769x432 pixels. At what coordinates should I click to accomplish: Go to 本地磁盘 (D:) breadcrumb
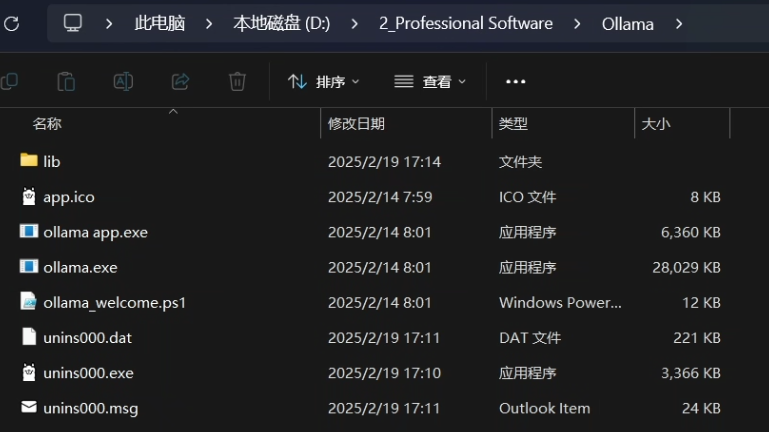pyautogui.click(x=282, y=24)
